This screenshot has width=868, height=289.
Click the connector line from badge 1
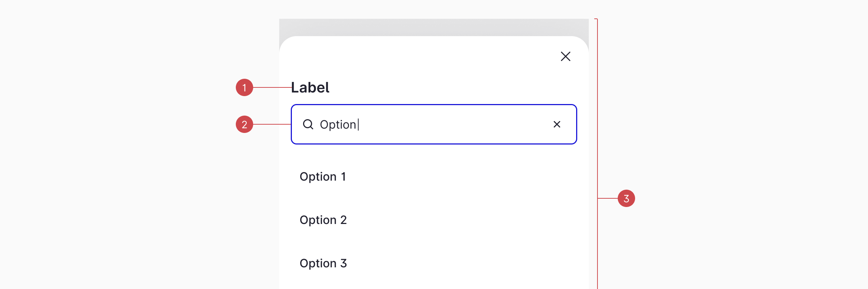(272, 87)
